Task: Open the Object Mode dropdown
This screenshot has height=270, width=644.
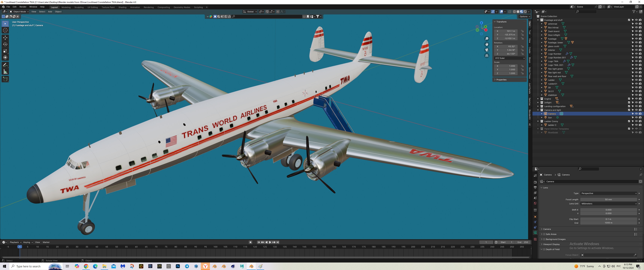Action: (x=19, y=11)
